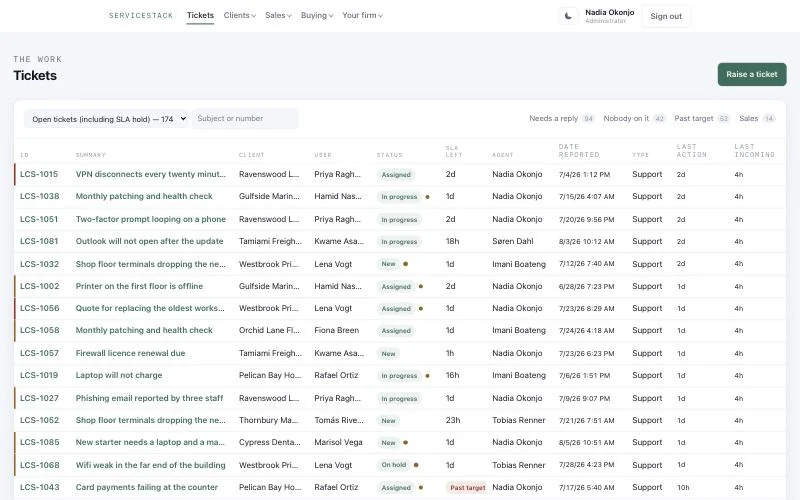Screen dimensions: 800x500
Task: Open the Open tickets filter dropdown
Action: (107, 119)
